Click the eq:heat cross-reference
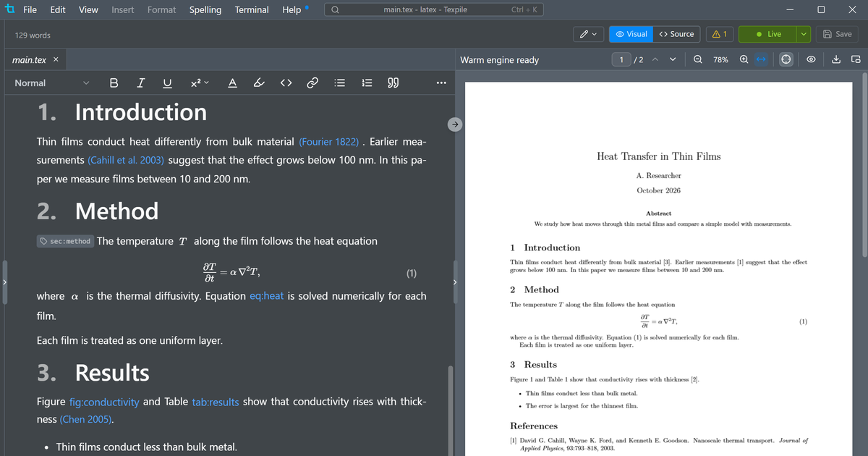 (266, 296)
